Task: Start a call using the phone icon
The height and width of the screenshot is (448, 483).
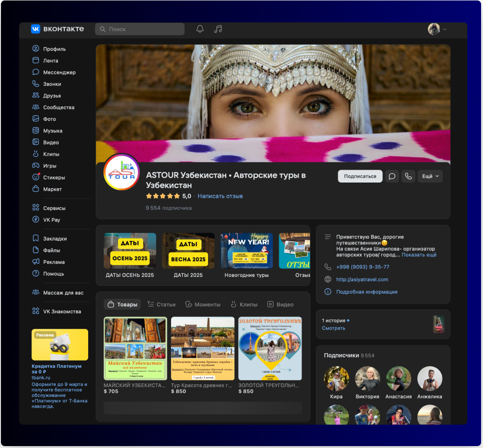Action: [x=408, y=176]
